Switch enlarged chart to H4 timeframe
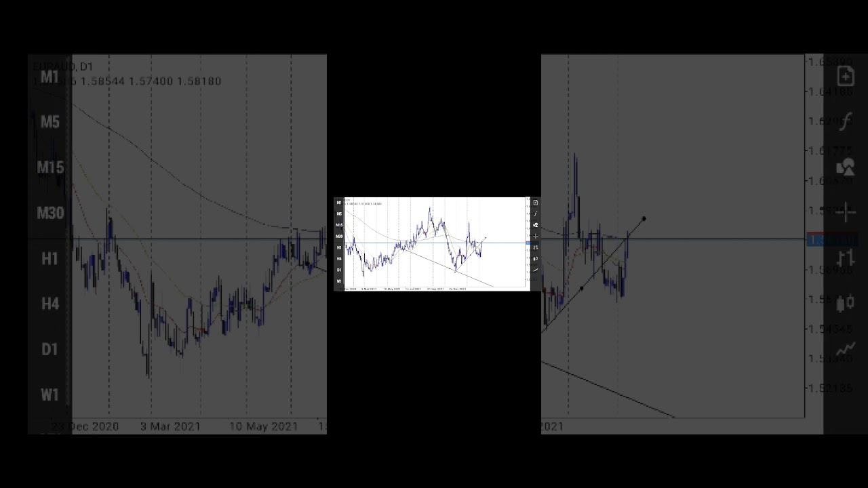 click(x=50, y=304)
